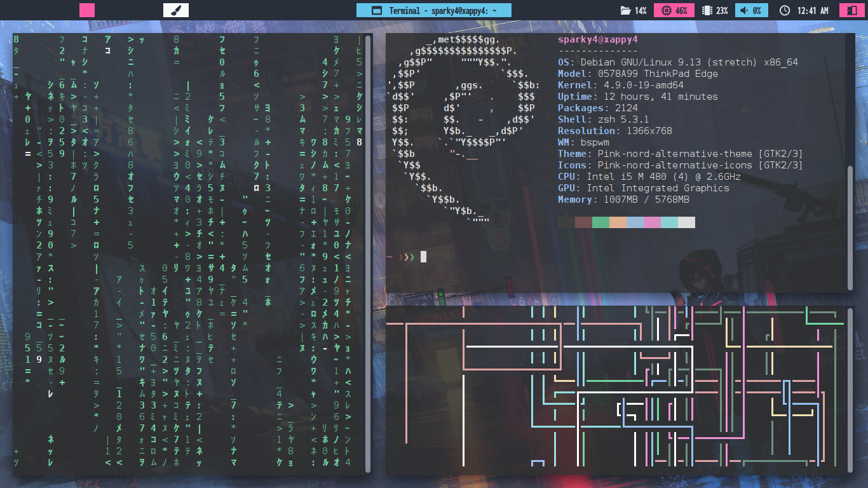Click the peach swatch in neofetch color palette
Image resolution: width=868 pixels, height=488 pixels.
click(x=618, y=222)
